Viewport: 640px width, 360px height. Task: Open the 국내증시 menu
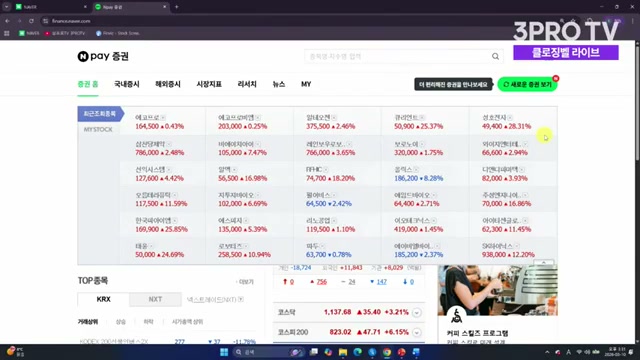pos(127,84)
